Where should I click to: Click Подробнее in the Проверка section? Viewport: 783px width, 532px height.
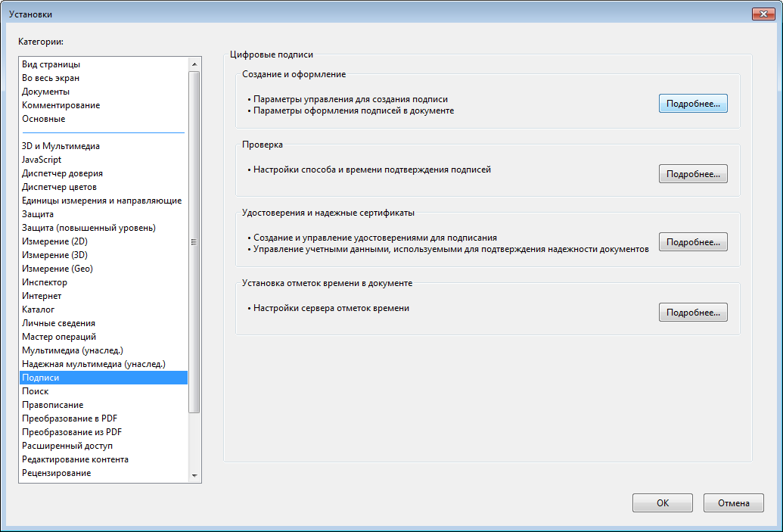click(x=692, y=174)
